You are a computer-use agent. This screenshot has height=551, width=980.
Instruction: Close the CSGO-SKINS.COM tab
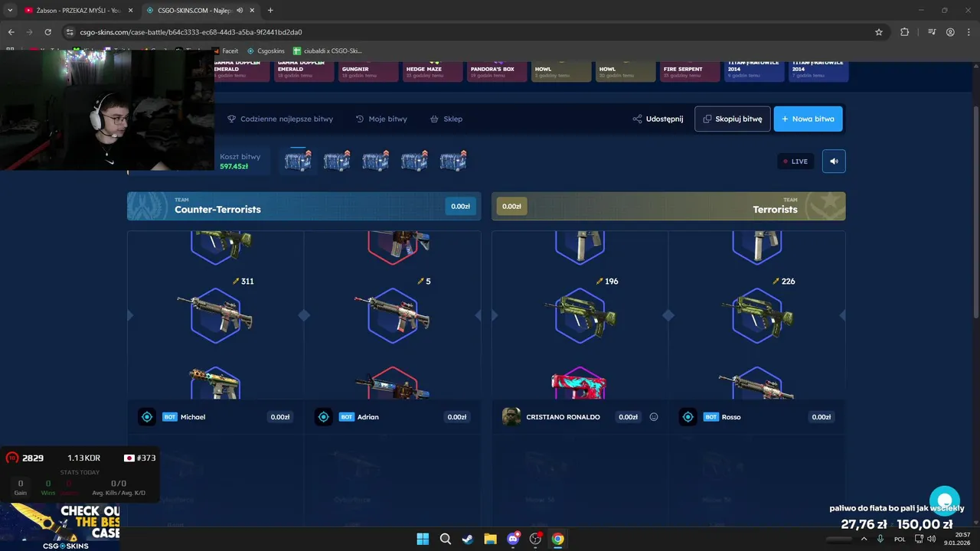click(x=253, y=11)
